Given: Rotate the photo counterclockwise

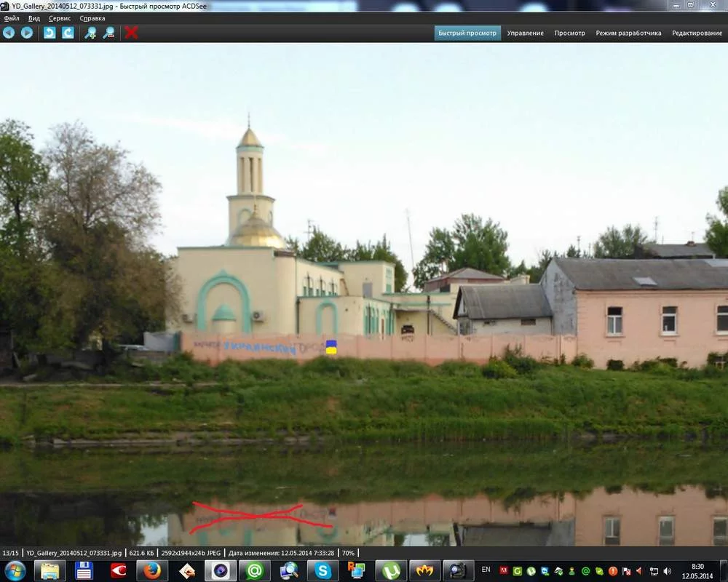Looking at the screenshot, I should click(49, 33).
